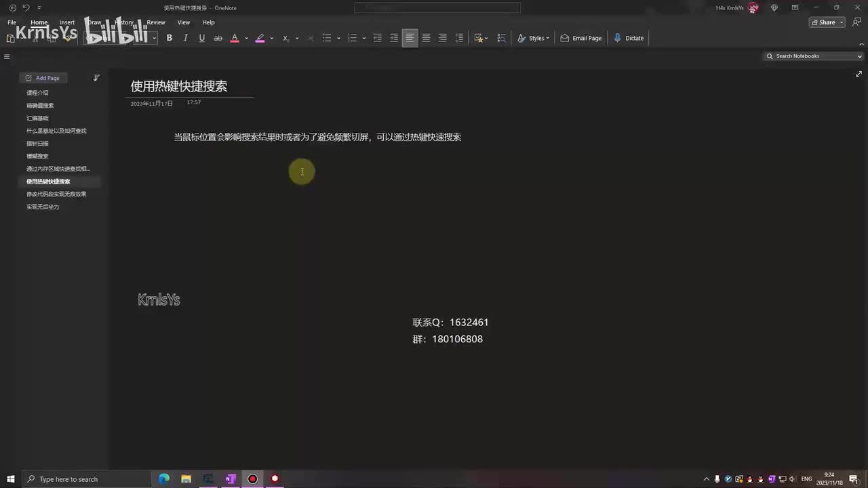
Task: Apply a bulleted list
Action: tap(327, 38)
